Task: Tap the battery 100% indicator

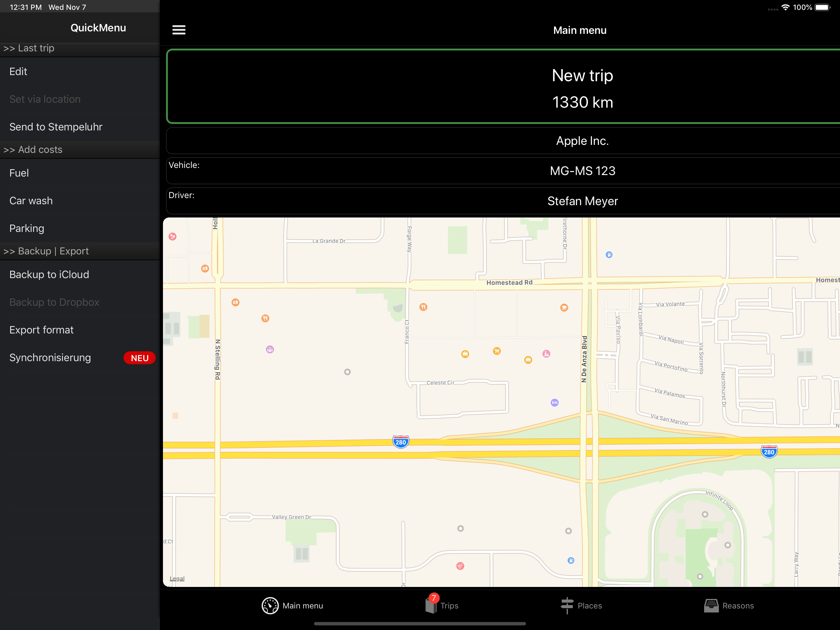Action: coord(812,7)
